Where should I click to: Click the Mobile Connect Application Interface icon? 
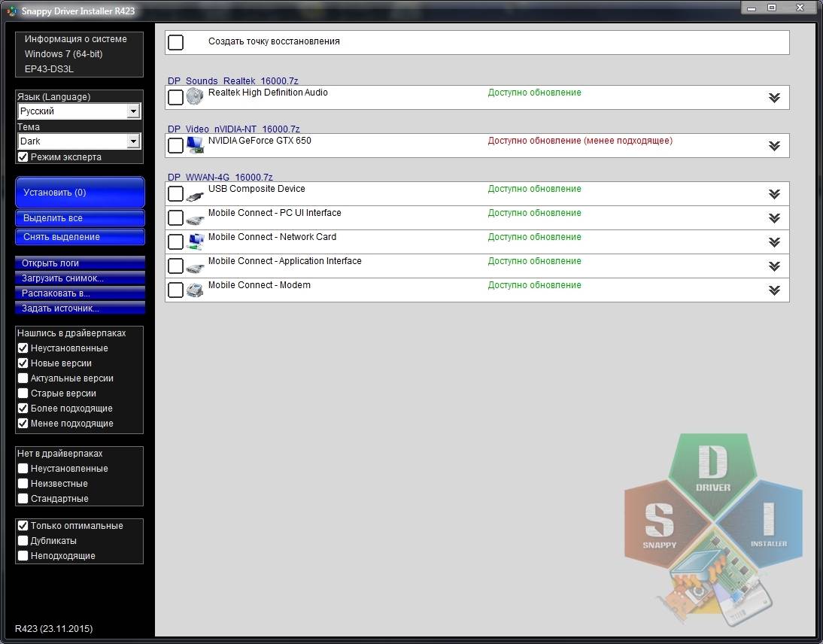[195, 268]
